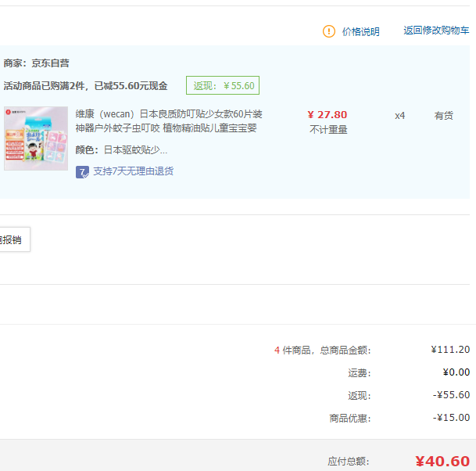Open the mosquito patch product thumbnail
The width and height of the screenshot is (476, 471).
[x=36, y=138]
